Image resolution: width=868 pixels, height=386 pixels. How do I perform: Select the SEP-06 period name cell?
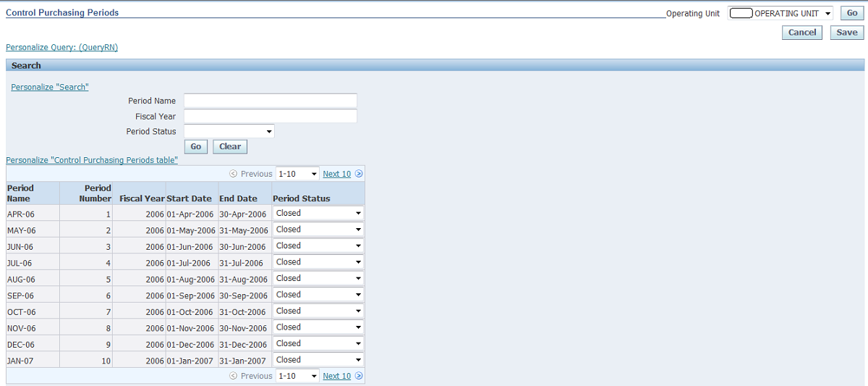33,295
